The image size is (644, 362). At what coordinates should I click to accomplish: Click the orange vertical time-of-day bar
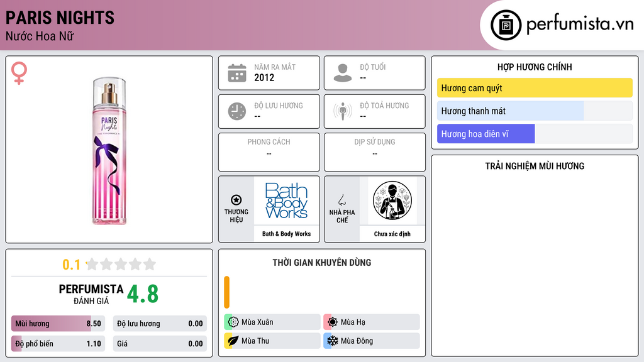(x=226, y=292)
